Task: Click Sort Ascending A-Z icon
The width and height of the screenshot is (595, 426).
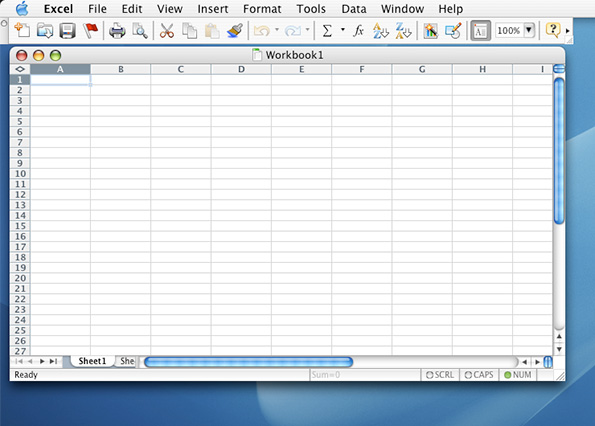Action: pyautogui.click(x=381, y=31)
